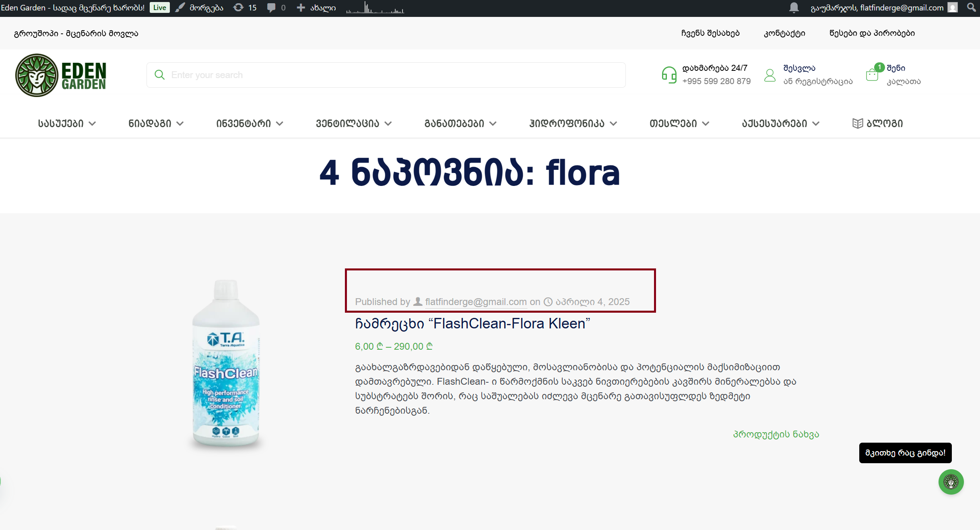Viewport: 980px width, 530px height.
Task: Click the admin bar search magnifier icon
Action: (971, 8)
